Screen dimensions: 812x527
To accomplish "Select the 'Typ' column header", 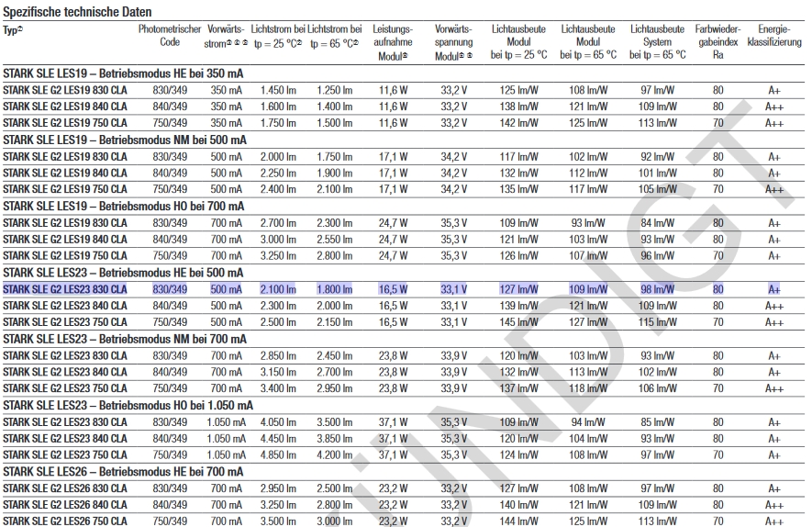I will [x=13, y=30].
